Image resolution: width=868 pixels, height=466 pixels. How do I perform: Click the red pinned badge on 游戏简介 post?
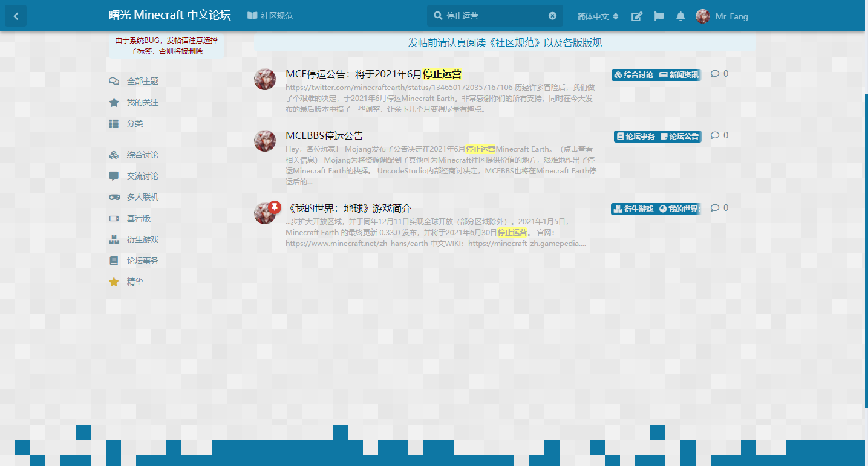click(x=274, y=207)
